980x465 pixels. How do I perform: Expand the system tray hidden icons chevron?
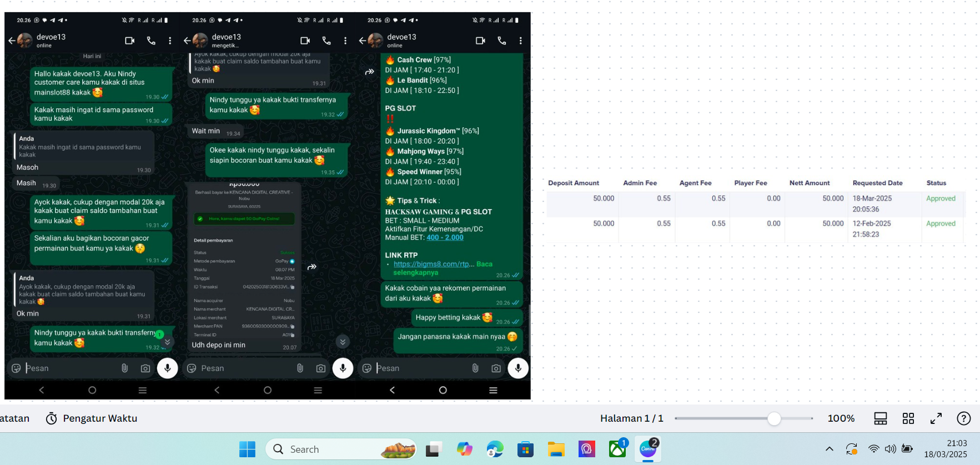830,449
